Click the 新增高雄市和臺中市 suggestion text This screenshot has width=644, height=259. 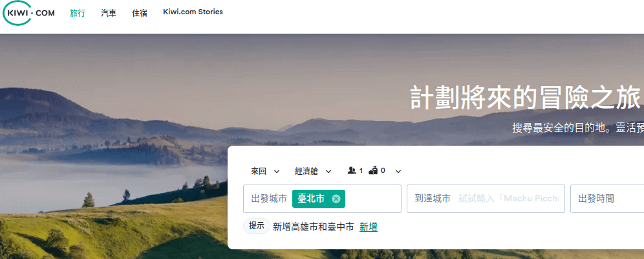(x=314, y=227)
